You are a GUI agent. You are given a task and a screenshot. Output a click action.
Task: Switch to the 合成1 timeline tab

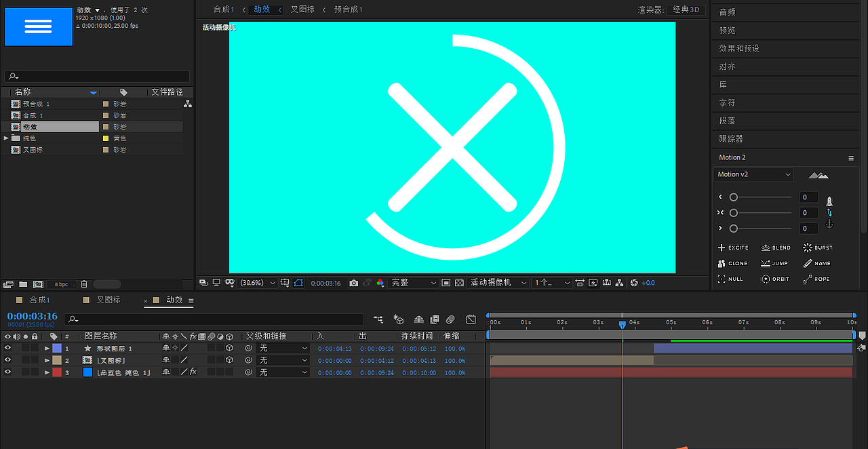click(37, 299)
